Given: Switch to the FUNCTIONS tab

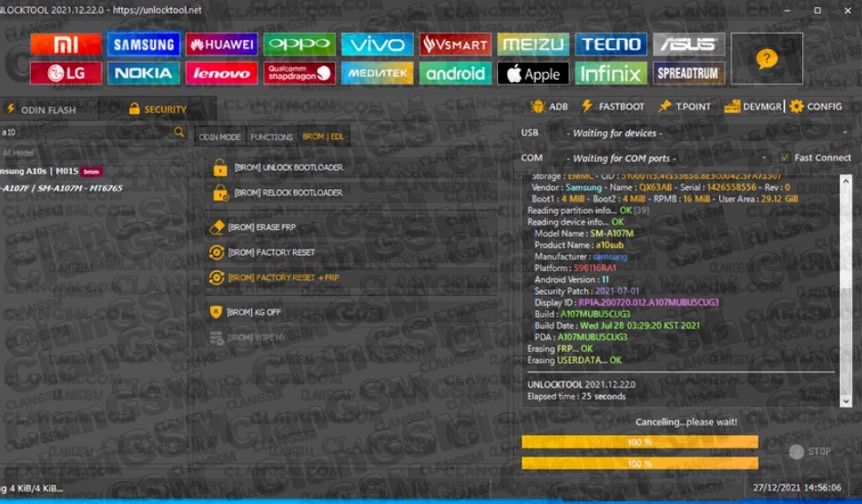Looking at the screenshot, I should [271, 137].
